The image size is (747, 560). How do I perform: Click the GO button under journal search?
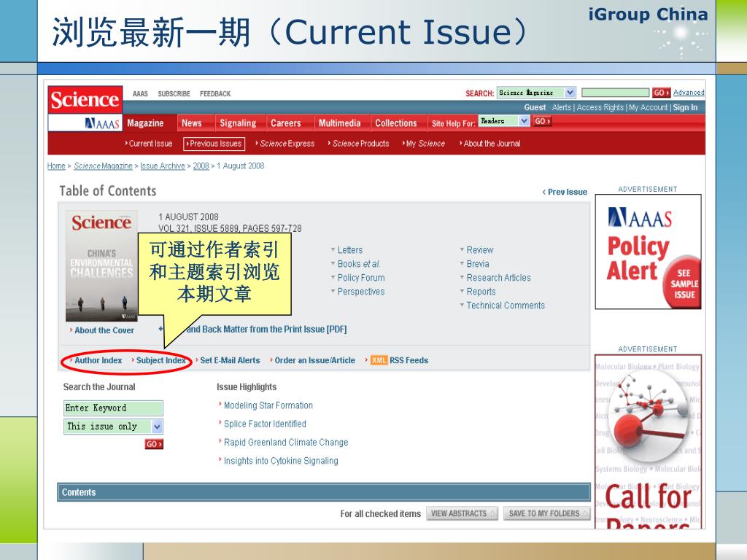154,444
